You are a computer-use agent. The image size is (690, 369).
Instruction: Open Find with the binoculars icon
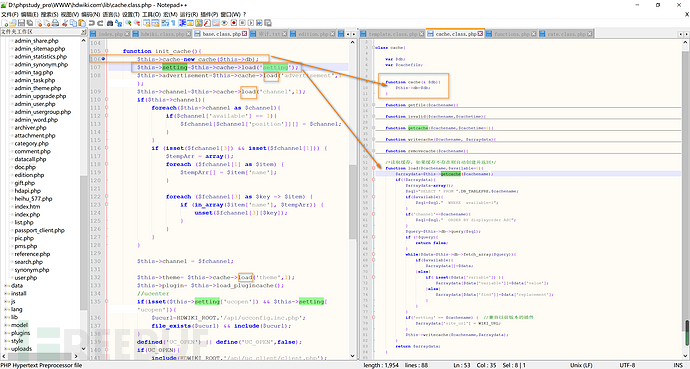tap(110, 23)
